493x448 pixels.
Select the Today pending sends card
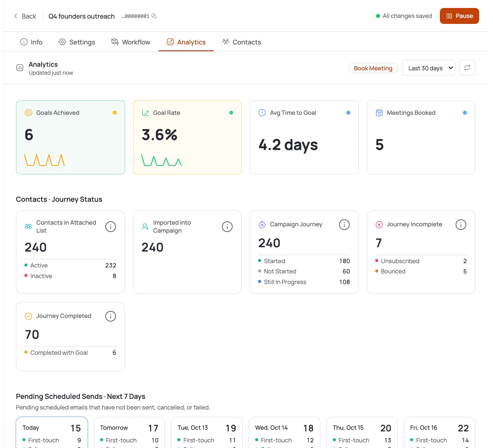point(52,432)
